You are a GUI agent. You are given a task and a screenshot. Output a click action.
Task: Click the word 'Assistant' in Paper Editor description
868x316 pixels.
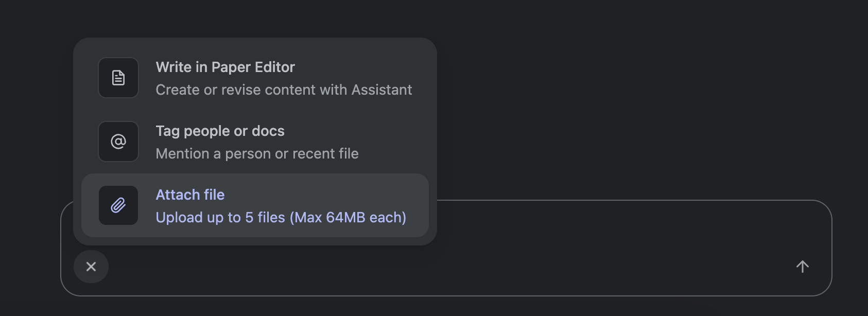tap(381, 90)
